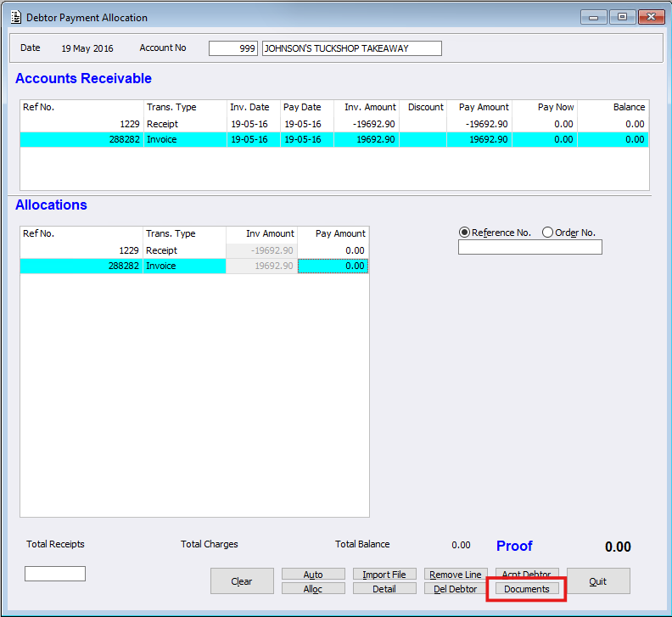Click the Auto button
This screenshot has height=617, width=672.
coord(313,574)
